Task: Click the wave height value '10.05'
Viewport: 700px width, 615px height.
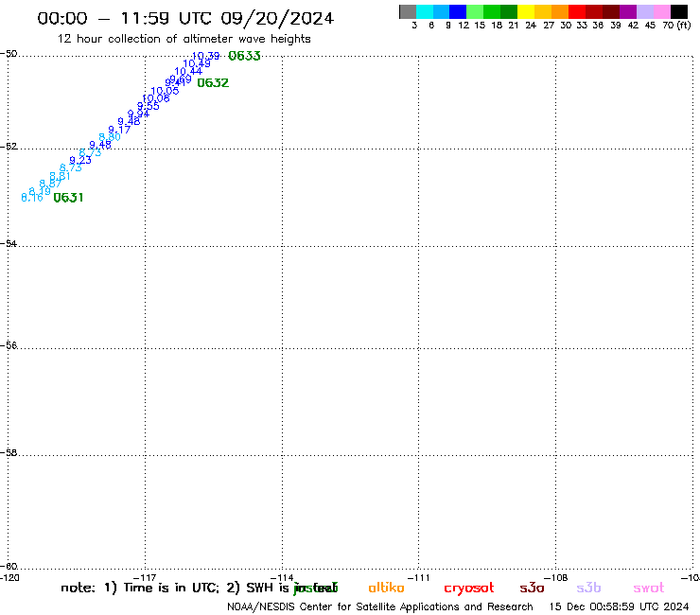Action: coord(165,91)
